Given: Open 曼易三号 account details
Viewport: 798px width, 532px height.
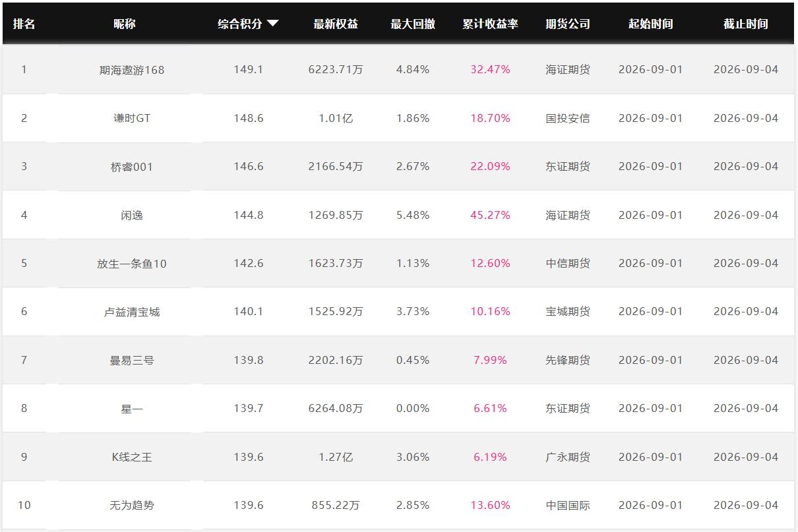Looking at the screenshot, I should click(131, 361).
